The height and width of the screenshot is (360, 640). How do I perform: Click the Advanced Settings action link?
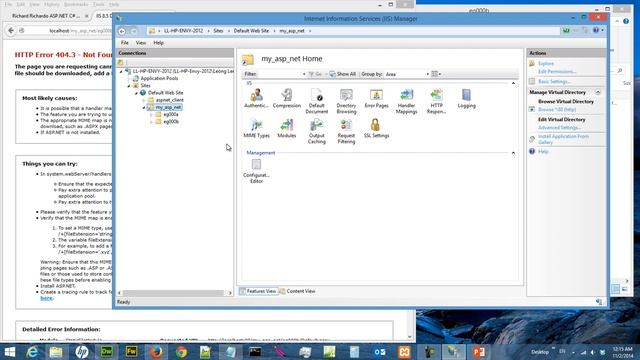pyautogui.click(x=559, y=127)
